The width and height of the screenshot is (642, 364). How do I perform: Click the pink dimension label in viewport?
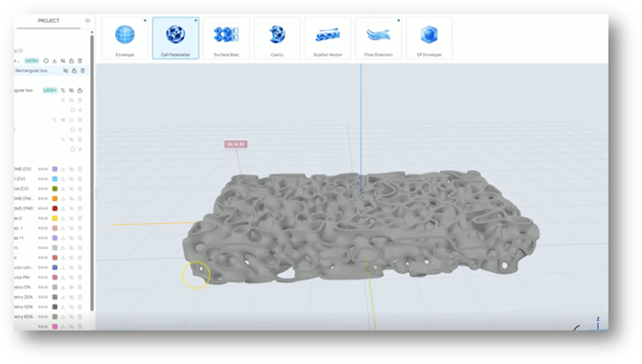[x=236, y=144]
